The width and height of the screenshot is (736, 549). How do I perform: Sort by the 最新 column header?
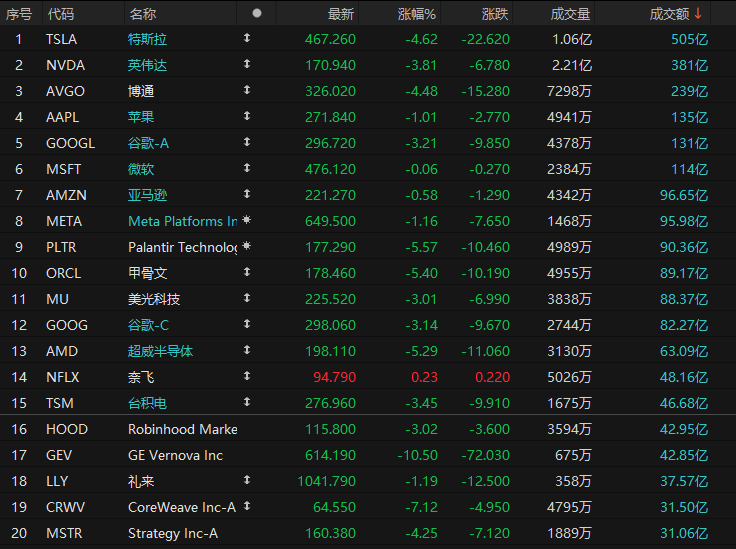point(341,14)
